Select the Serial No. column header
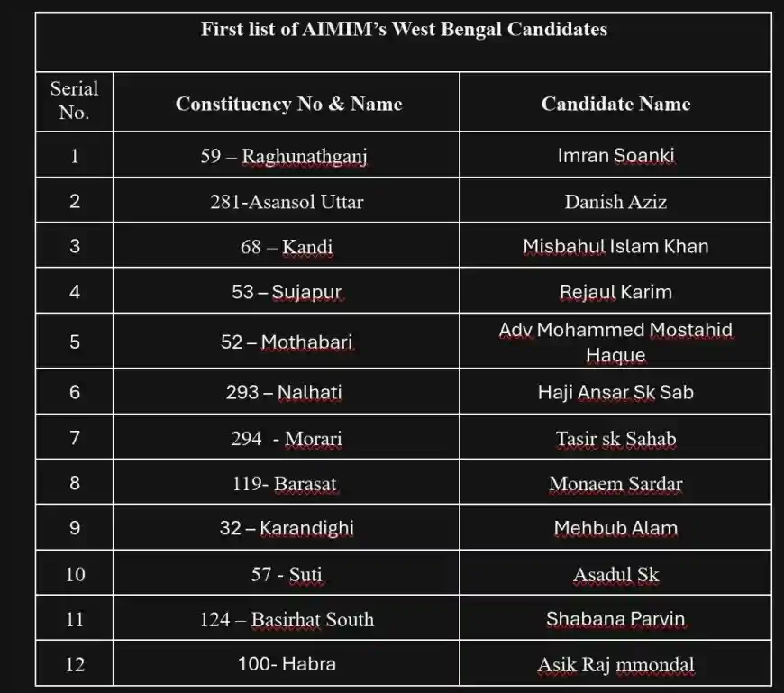784x693 pixels. point(74,101)
